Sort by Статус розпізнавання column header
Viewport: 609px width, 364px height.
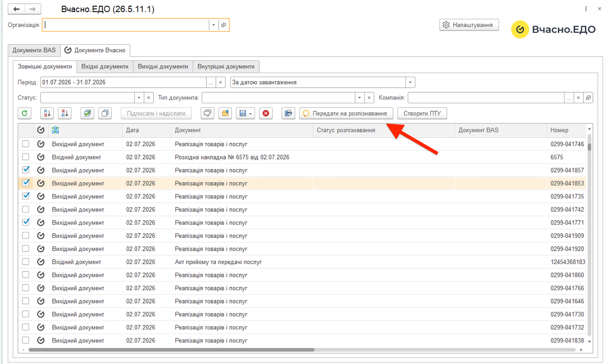(384, 130)
